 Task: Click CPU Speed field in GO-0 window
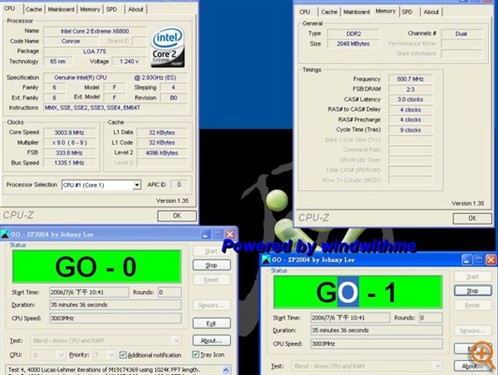pos(115,318)
